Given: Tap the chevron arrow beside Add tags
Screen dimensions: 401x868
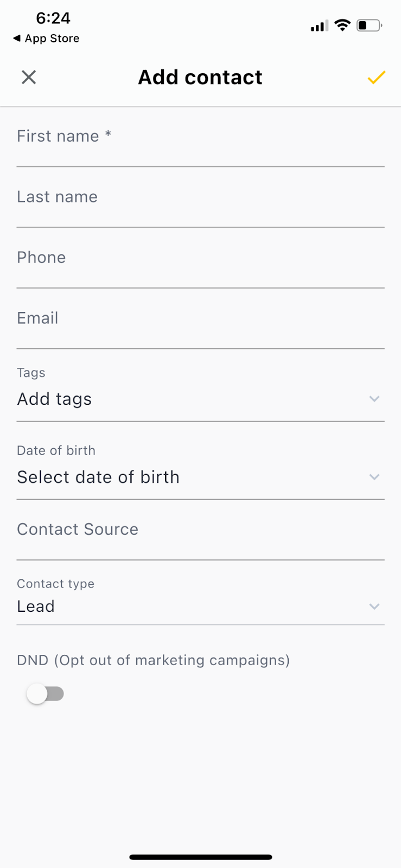Looking at the screenshot, I should pyautogui.click(x=374, y=399).
